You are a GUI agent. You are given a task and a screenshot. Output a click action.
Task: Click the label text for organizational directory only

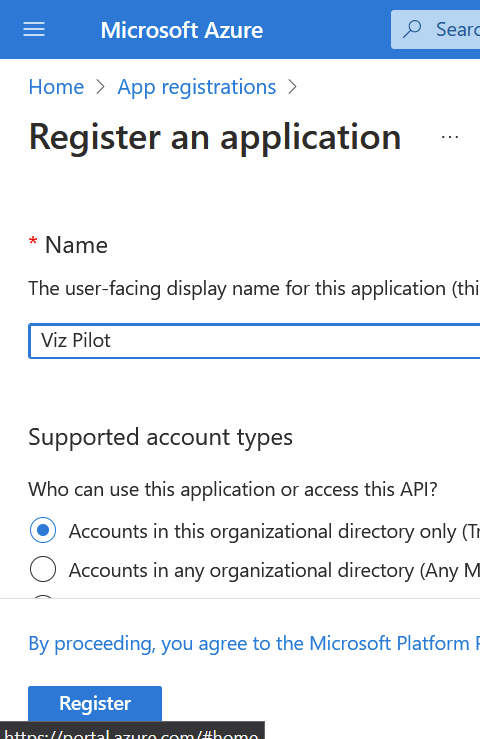(274, 532)
